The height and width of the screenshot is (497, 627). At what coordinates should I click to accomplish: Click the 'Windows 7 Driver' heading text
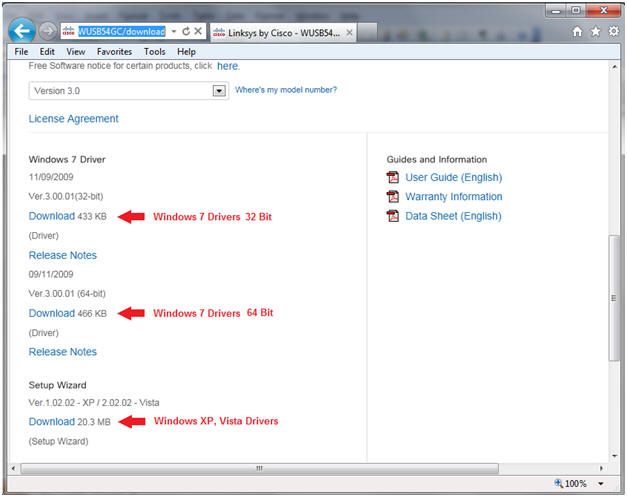click(67, 160)
